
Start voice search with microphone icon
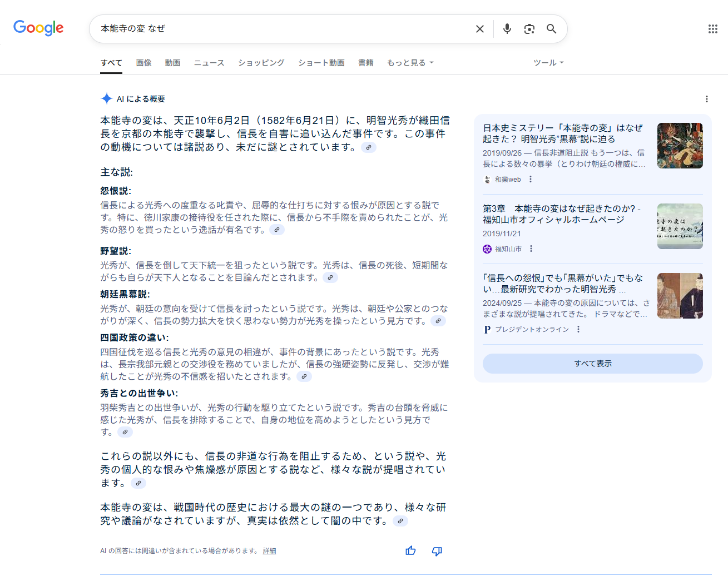tap(507, 29)
